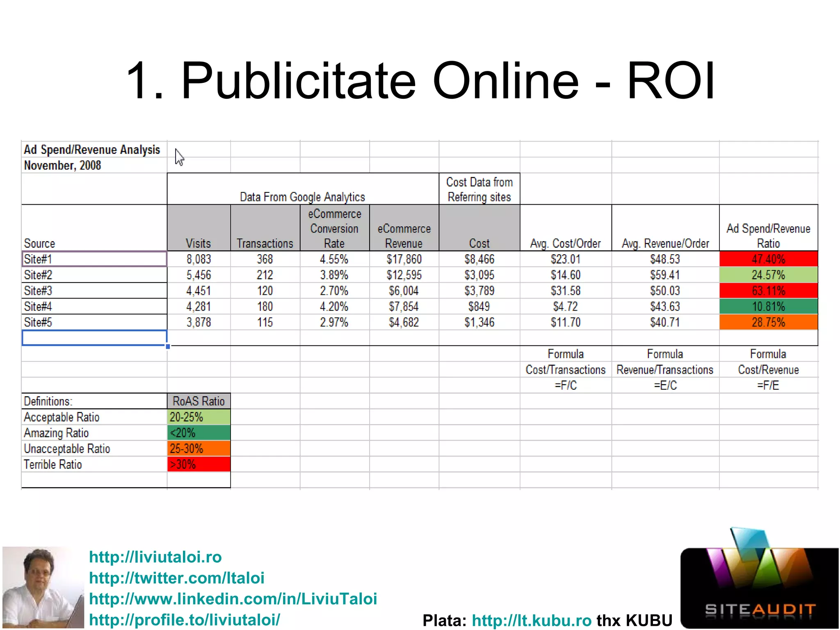
Task: Click the =F/C formula cell
Action: coord(566,386)
